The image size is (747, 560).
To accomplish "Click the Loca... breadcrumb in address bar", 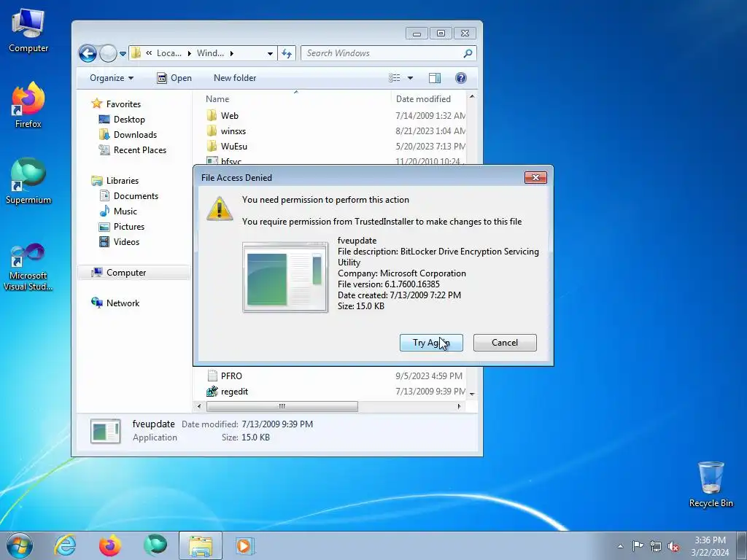I will pos(169,53).
